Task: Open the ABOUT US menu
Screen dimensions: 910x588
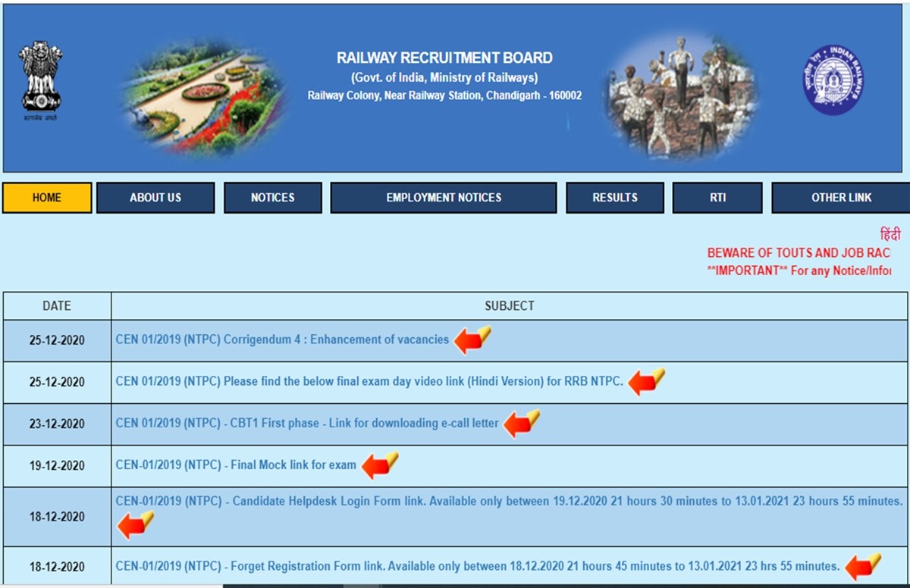Action: (155, 198)
